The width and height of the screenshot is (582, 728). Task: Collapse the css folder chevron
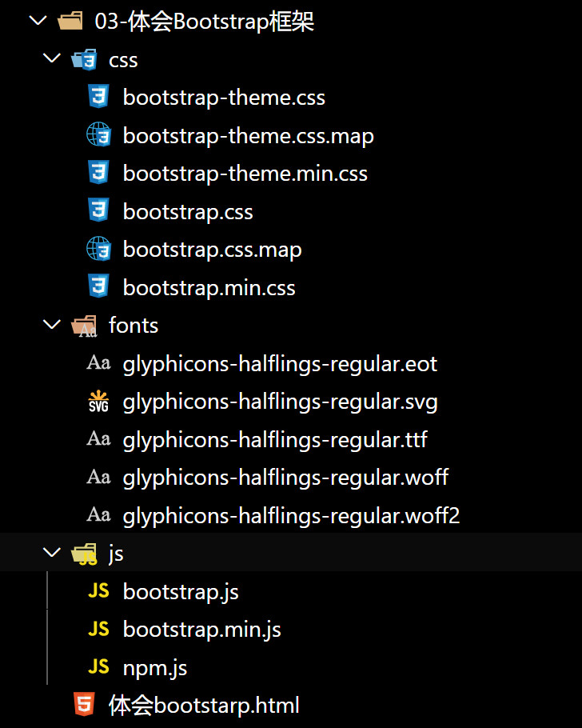point(51,58)
